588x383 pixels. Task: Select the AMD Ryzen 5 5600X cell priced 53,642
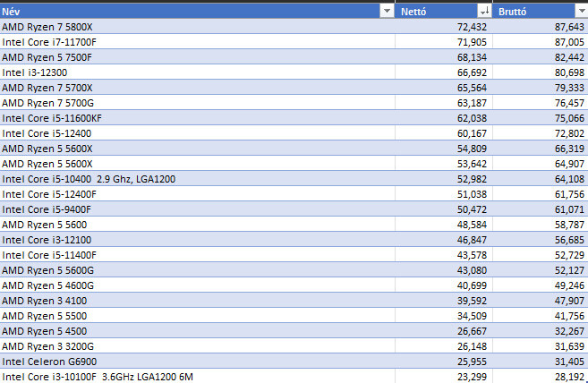tap(197, 164)
